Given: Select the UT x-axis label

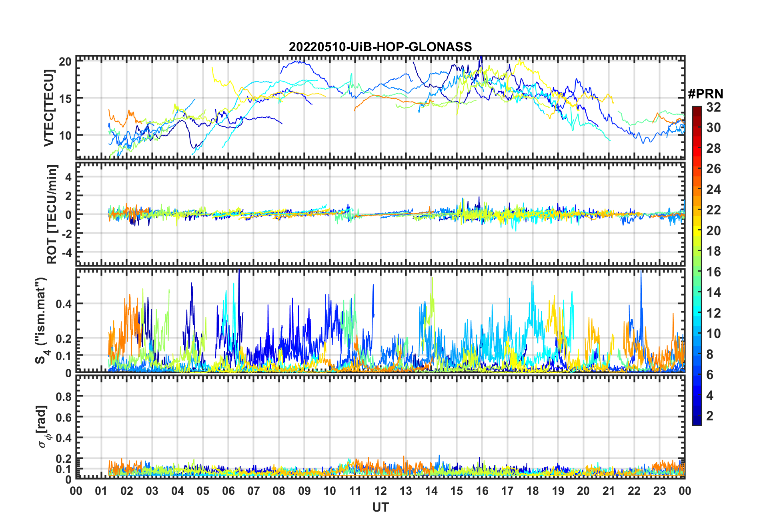Looking at the screenshot, I should click(380, 507).
